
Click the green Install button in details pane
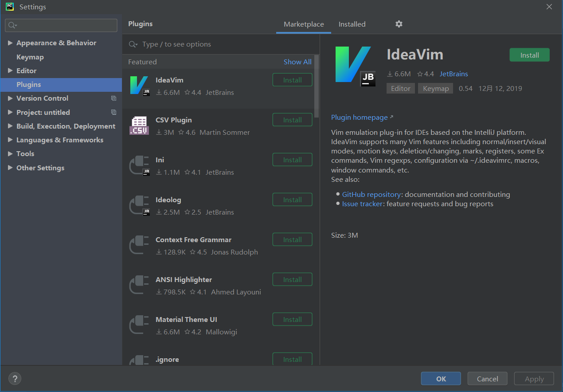530,55
